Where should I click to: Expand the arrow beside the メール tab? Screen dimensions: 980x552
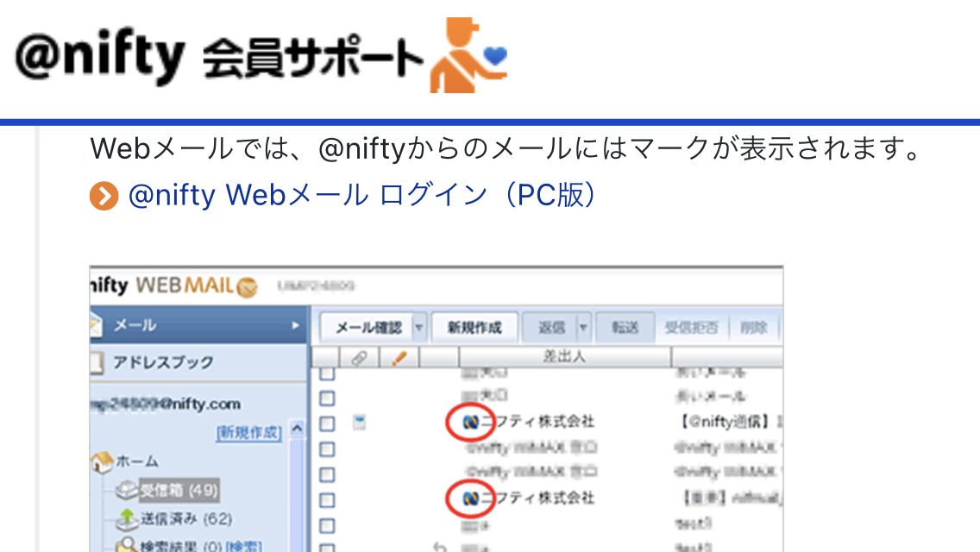tap(295, 326)
